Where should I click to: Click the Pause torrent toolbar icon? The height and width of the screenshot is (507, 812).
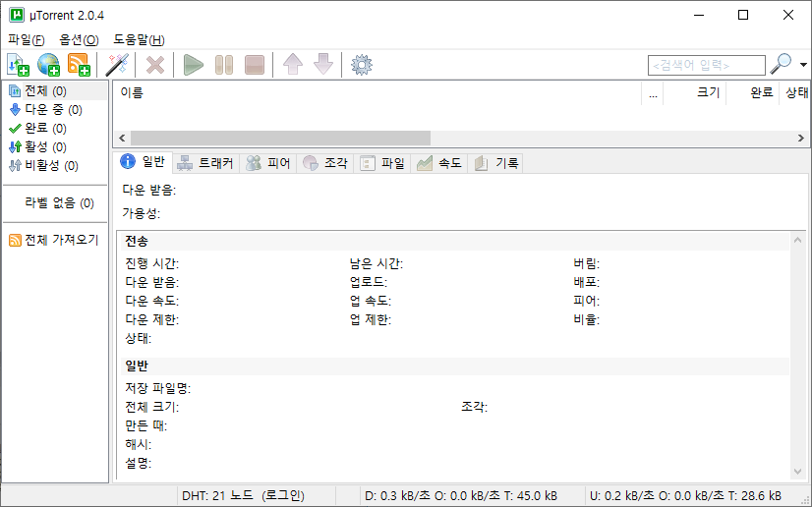point(224,65)
